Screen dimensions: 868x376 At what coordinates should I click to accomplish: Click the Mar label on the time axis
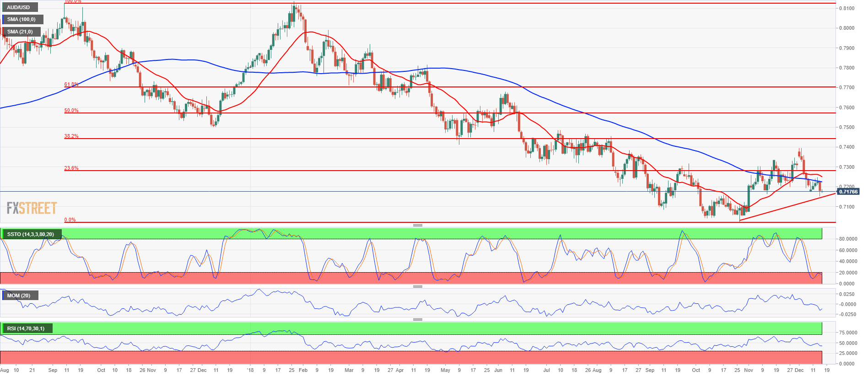[x=349, y=370]
